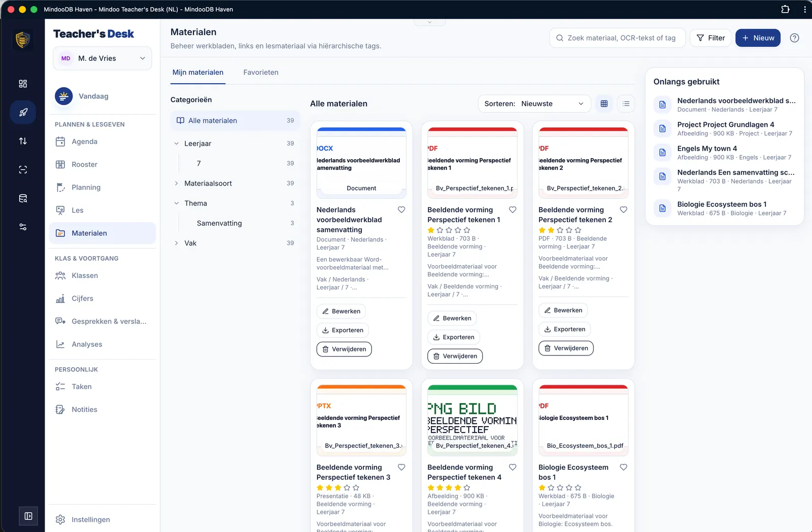Click Verwijderen on Perspectief tekenen 2 card
812x532 pixels.
point(566,348)
